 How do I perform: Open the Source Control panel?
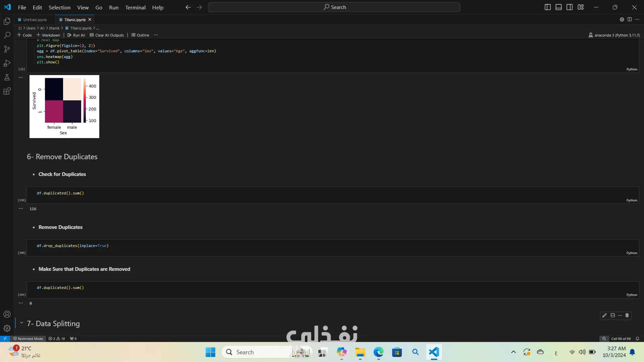pyautogui.click(x=7, y=49)
